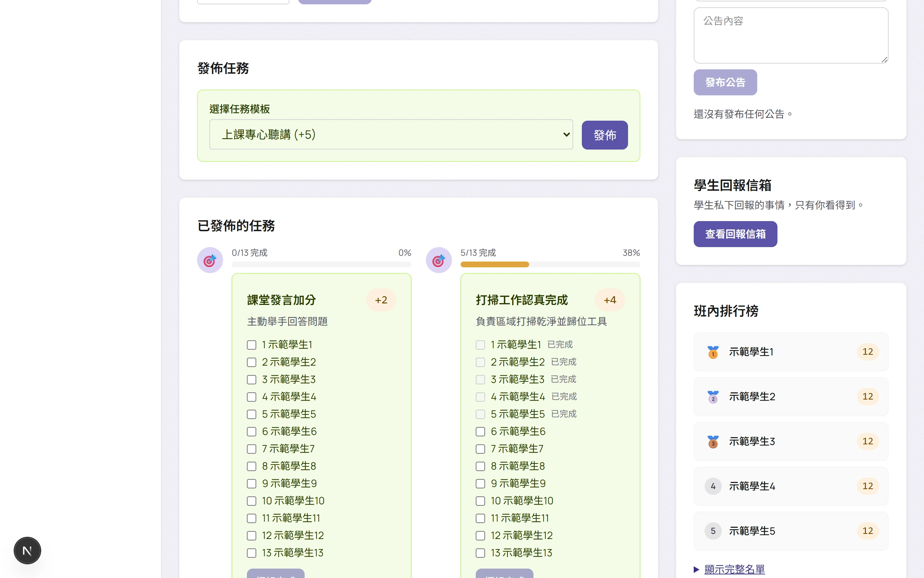Click 示範學生3 leaderboard row

tap(791, 441)
